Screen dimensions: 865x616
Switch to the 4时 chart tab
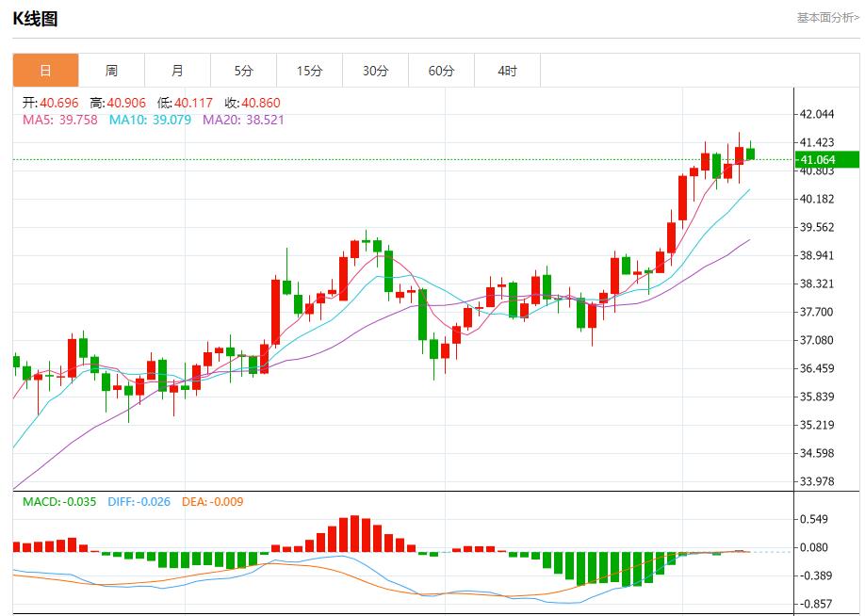pos(506,70)
